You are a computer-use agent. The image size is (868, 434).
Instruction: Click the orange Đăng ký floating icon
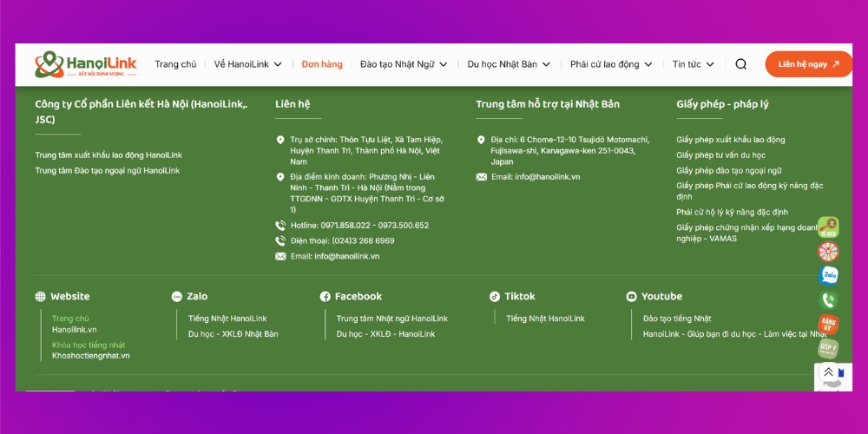828,325
